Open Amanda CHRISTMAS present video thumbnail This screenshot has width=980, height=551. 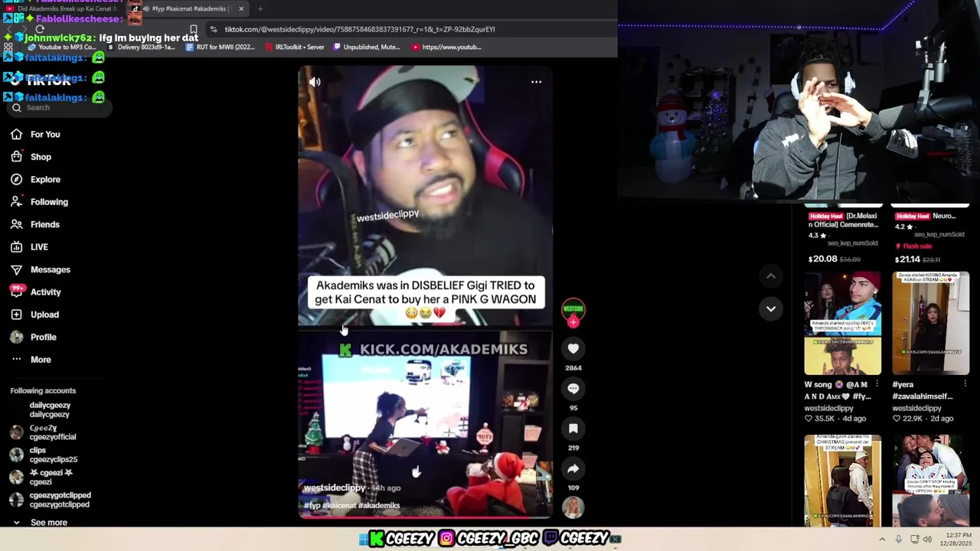click(x=842, y=481)
